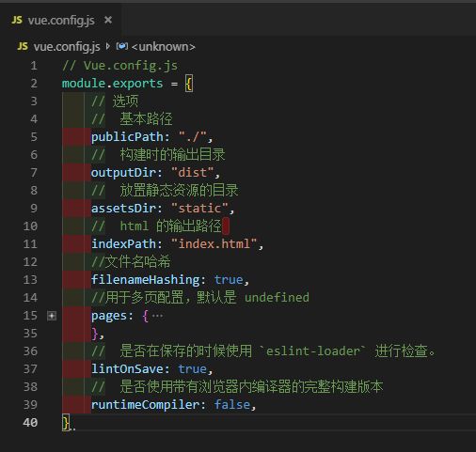Click the 'lintOnSave' property
Screen dimensions: 476x452
(x=127, y=369)
